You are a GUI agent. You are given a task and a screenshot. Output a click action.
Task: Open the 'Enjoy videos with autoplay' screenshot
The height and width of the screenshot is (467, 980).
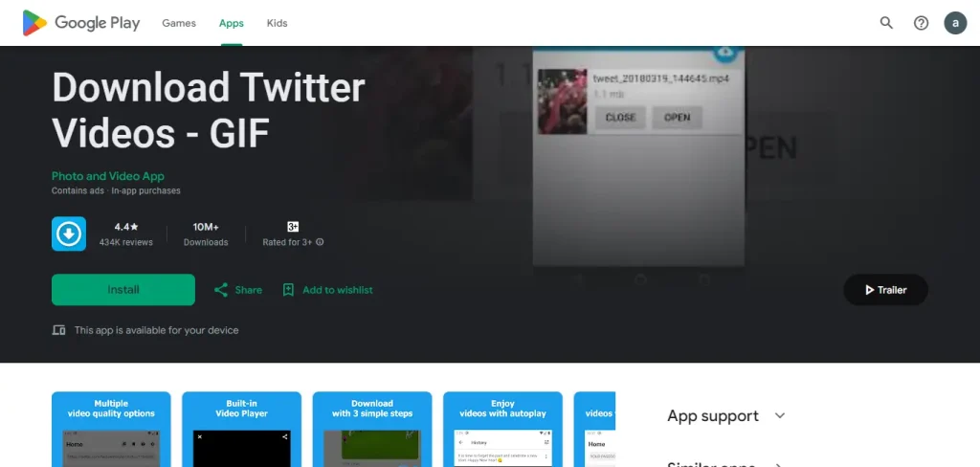coord(503,429)
